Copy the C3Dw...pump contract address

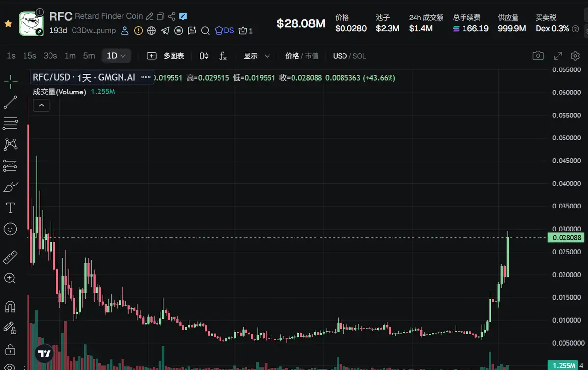coord(94,30)
